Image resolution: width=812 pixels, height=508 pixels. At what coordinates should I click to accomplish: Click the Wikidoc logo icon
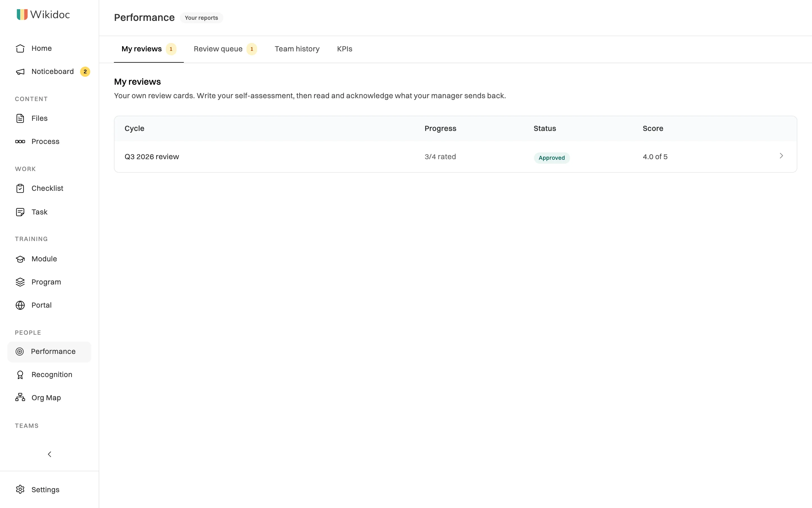22,14
